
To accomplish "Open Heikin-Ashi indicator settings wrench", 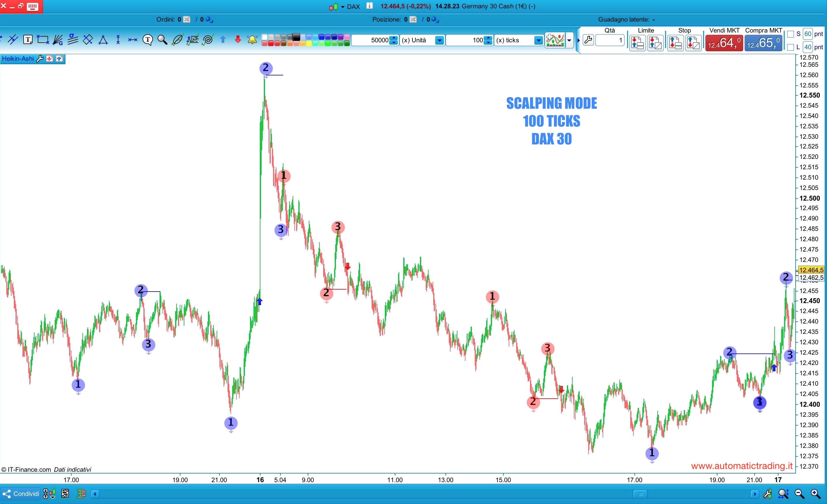I will pos(40,59).
